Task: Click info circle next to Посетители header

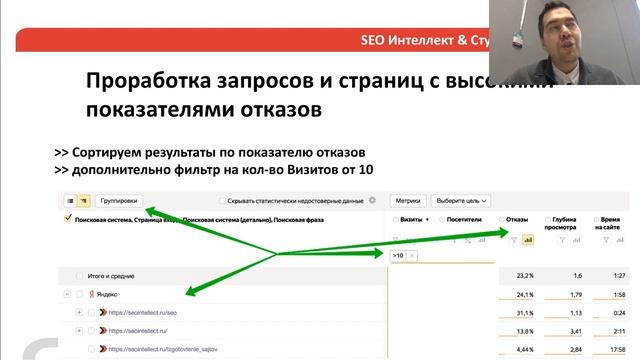Action: (x=442, y=220)
